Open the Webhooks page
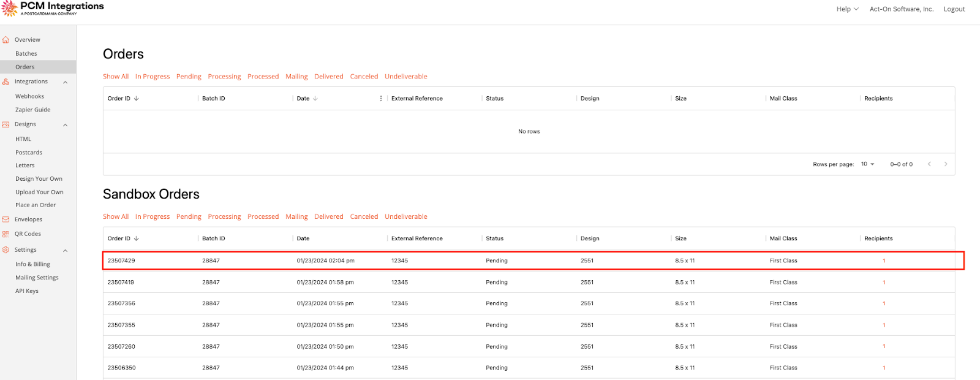The width and height of the screenshot is (980, 380). [29, 97]
